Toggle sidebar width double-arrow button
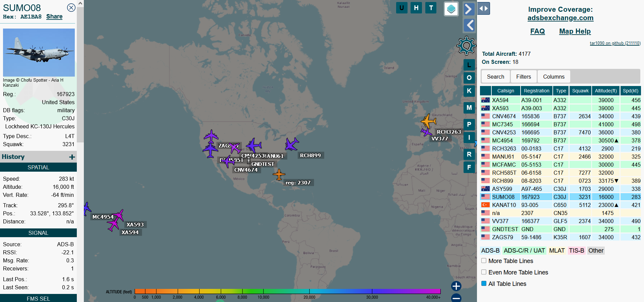Screen dimensions: 644x302 click(x=484, y=8)
